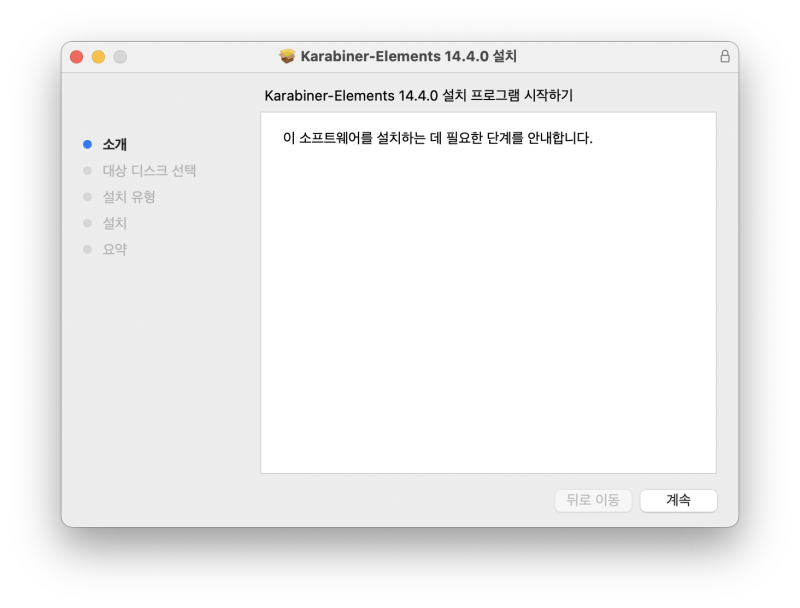800x608 pixels.
Task: Select the 설치 step in sidebar
Action: tap(114, 223)
